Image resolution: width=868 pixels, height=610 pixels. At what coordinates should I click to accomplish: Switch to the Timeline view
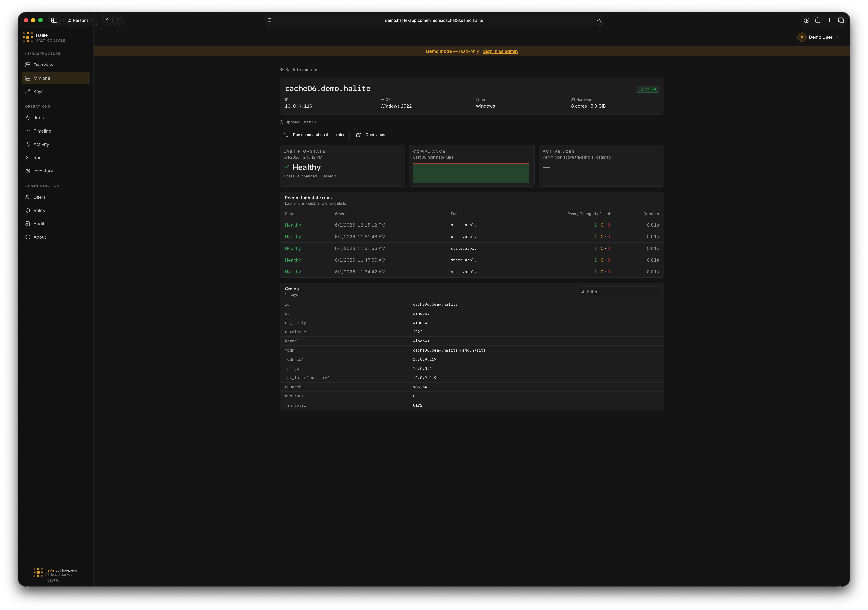coord(56,131)
